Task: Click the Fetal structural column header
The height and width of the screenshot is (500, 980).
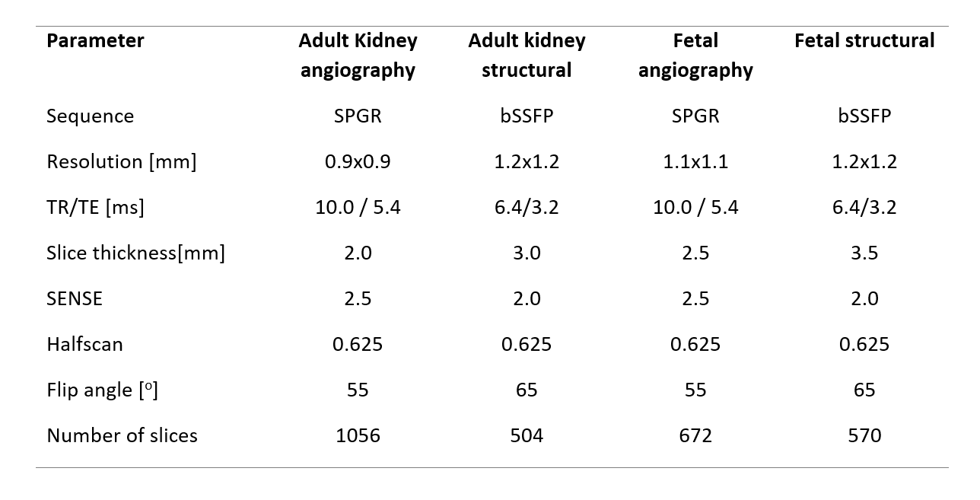Action: (864, 41)
